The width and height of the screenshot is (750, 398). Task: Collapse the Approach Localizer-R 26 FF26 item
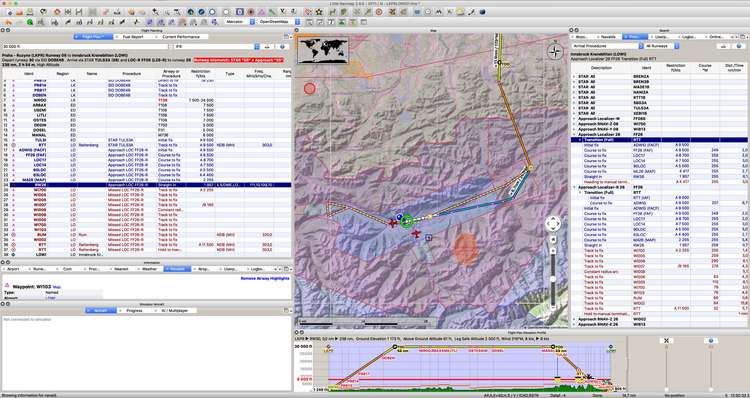(x=574, y=188)
